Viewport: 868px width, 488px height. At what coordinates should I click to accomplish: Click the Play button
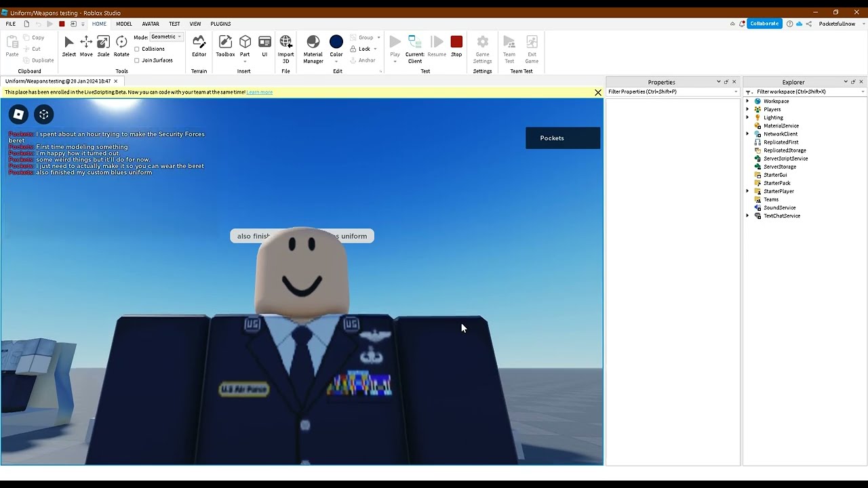395,46
